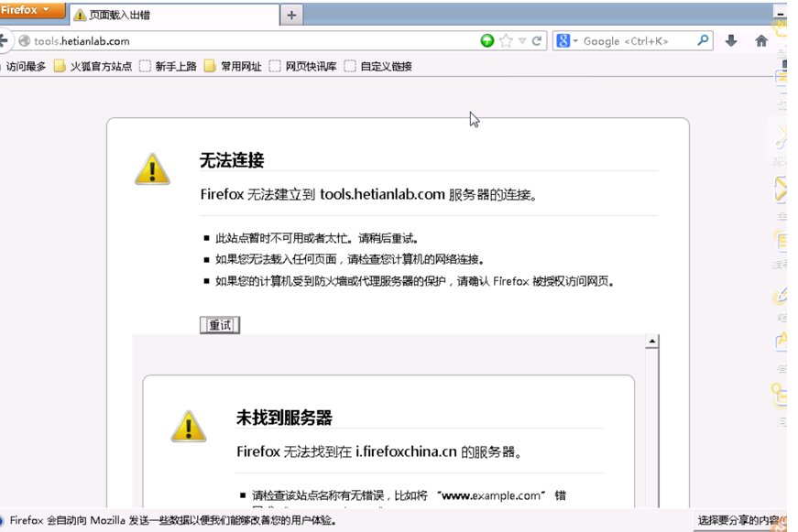The image size is (798, 532).
Task: Open the downloads arrow button
Action: (731, 40)
